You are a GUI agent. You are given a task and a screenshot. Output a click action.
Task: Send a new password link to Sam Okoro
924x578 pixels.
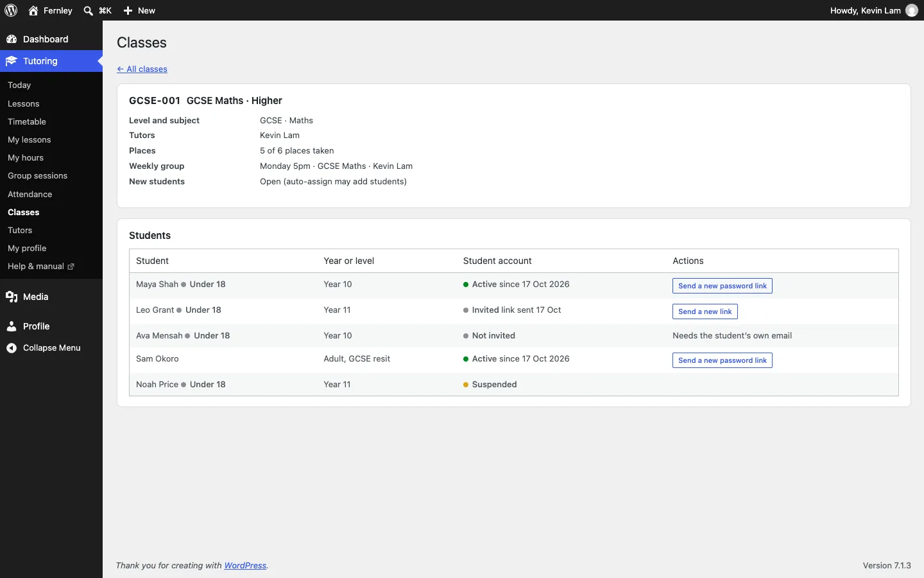(x=723, y=360)
